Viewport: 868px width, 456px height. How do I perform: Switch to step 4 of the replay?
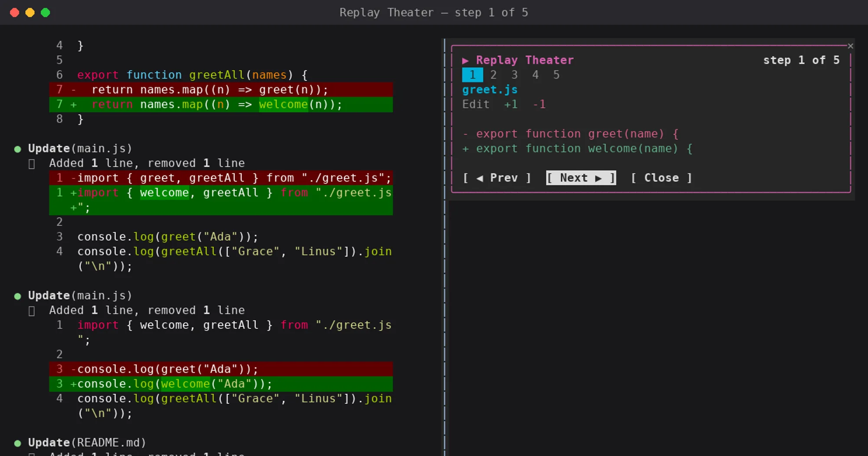[535, 75]
